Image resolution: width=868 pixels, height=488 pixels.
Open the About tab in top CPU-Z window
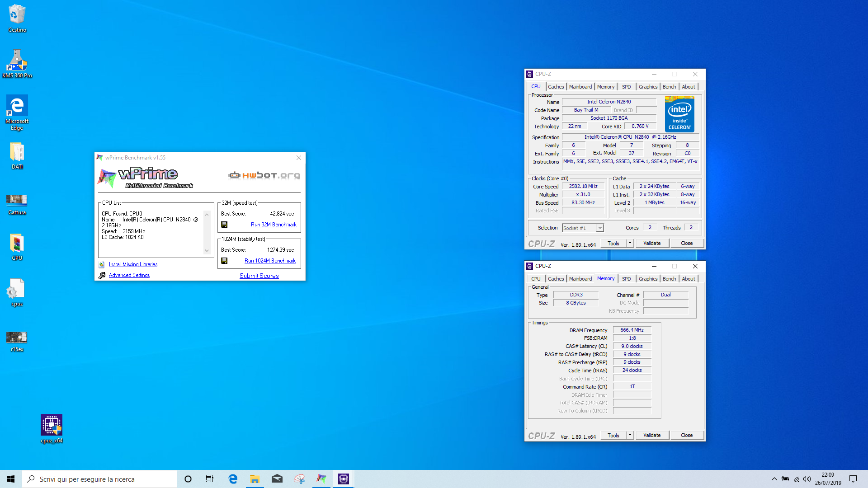(689, 87)
